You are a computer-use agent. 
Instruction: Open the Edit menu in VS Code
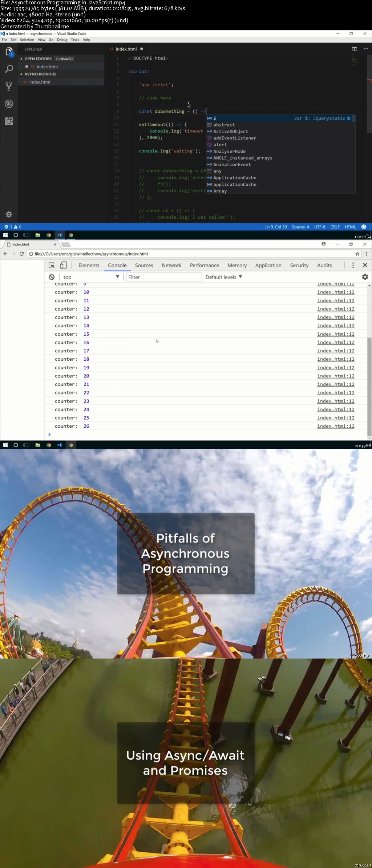(x=13, y=40)
